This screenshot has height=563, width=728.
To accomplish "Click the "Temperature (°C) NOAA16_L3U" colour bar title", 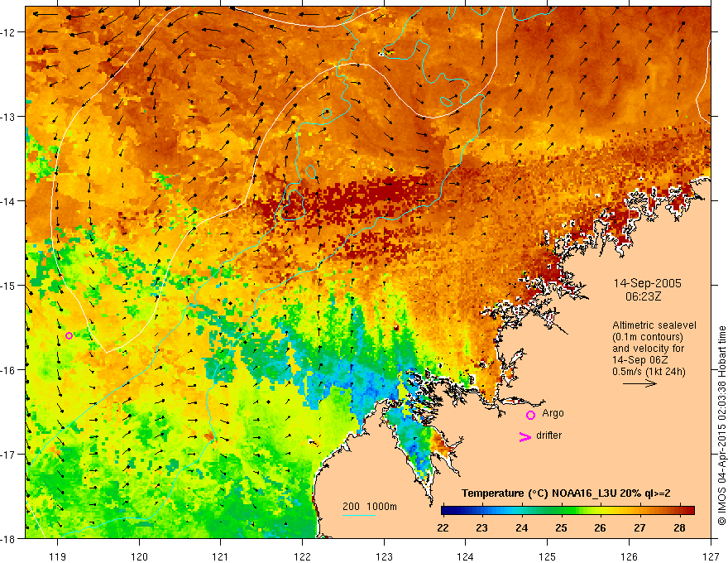I will pos(566,493).
